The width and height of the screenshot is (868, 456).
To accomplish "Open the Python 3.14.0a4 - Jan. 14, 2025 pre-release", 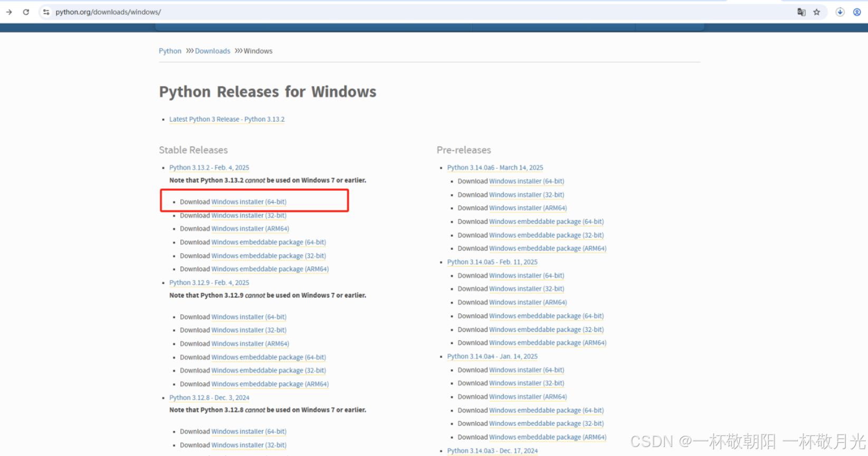I will tap(492, 357).
